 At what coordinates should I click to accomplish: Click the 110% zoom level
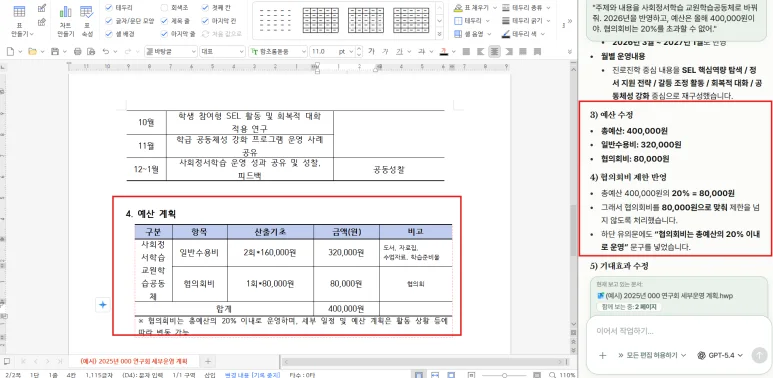[567, 375]
